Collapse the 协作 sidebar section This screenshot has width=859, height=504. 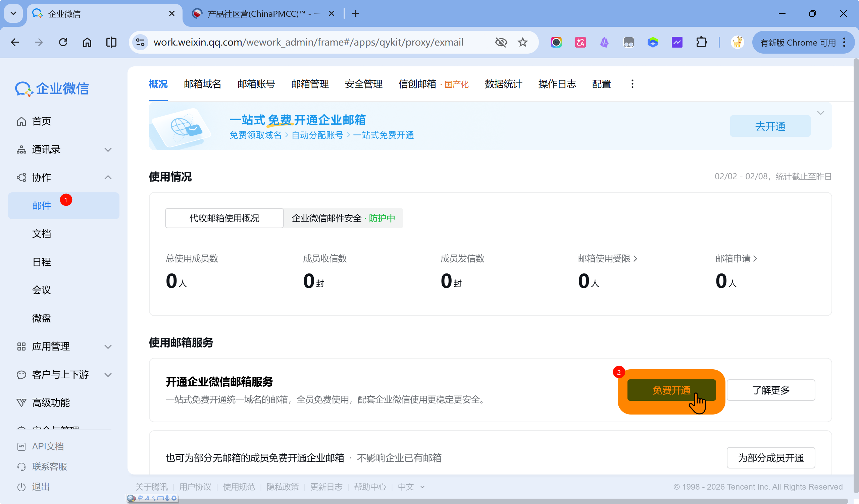tap(108, 177)
